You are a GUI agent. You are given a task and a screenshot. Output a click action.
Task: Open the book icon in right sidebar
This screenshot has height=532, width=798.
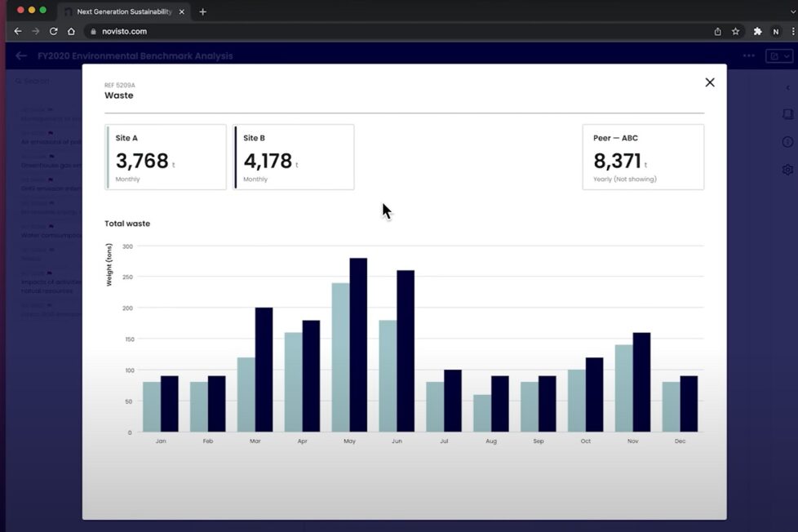[787, 115]
